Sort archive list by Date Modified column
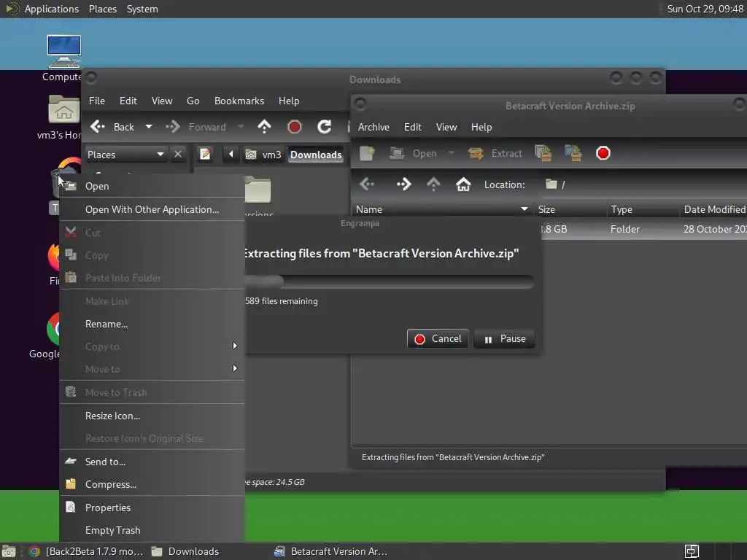Image resolution: width=747 pixels, height=560 pixels. [713, 209]
